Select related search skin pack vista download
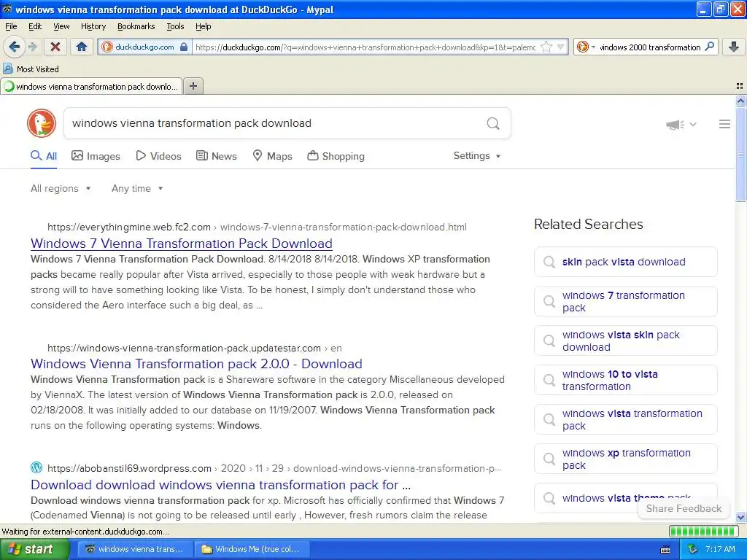747x560 pixels. tap(625, 262)
